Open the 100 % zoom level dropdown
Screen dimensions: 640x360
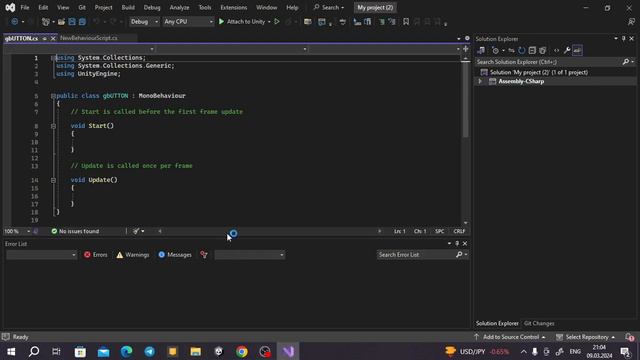point(28,231)
